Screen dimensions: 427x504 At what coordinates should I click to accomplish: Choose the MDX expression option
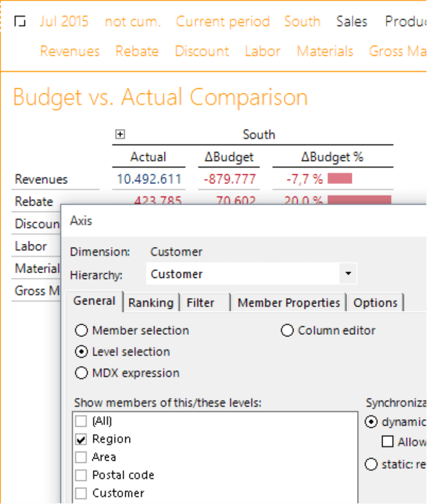(81, 373)
